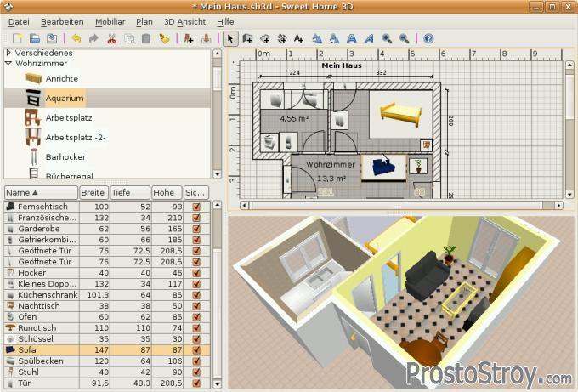Cut the selection with the scissors icon
Screen dimensions: 578x392
pyautogui.click(x=111, y=38)
